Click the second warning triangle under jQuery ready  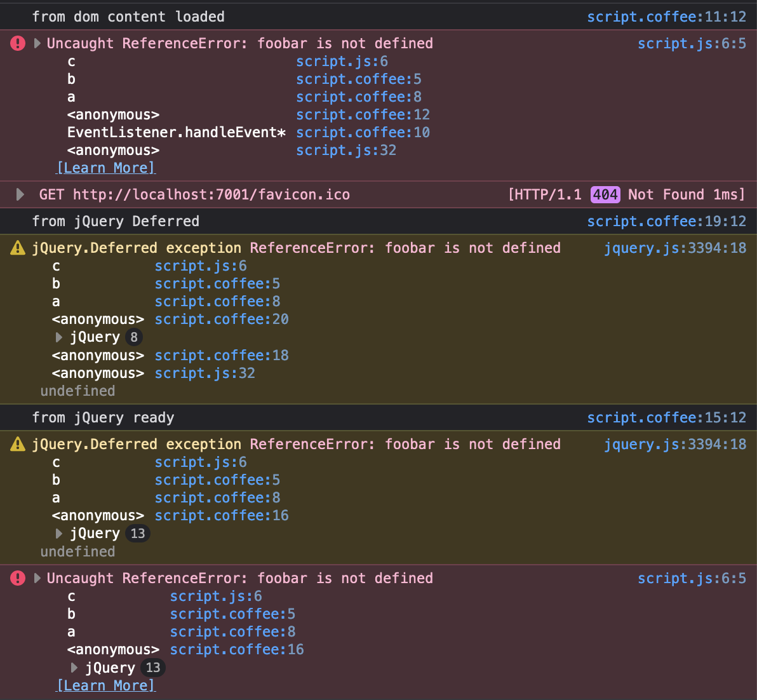pos(17,444)
